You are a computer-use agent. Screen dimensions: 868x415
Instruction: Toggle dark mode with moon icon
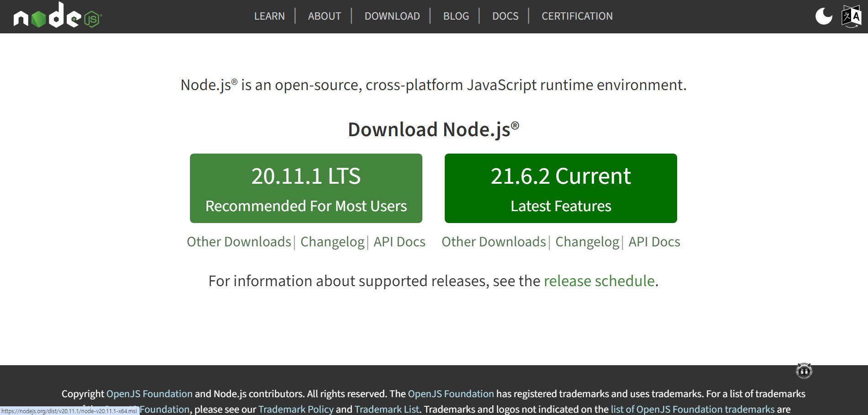(824, 16)
